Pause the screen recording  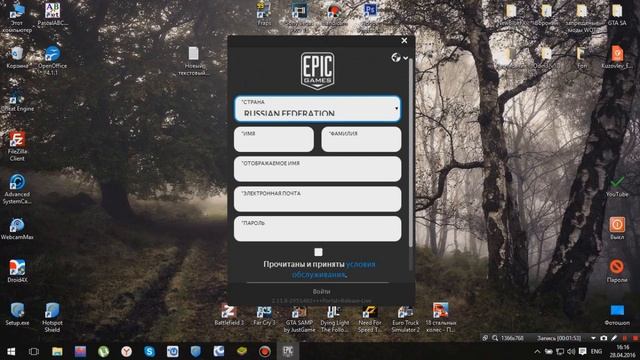(625, 338)
